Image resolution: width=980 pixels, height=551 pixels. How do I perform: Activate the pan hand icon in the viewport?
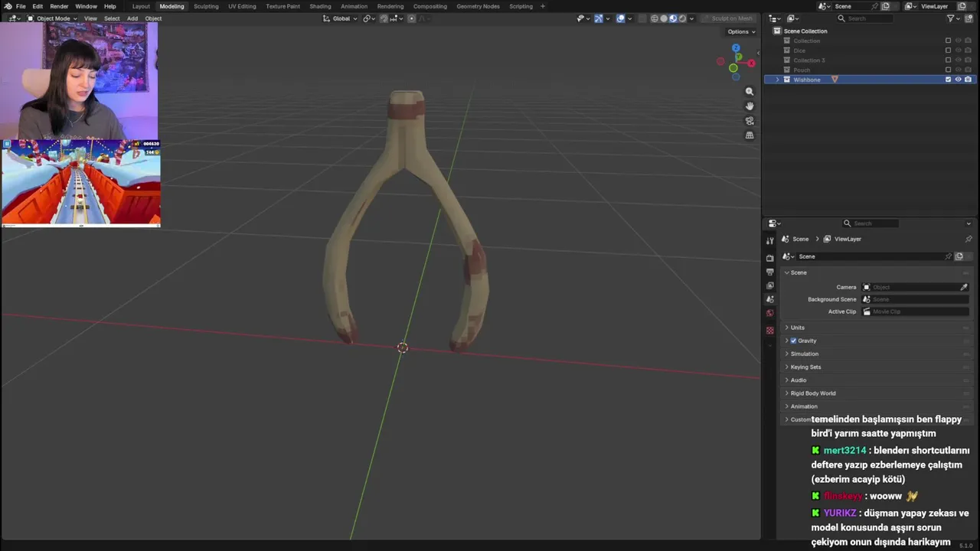(x=750, y=106)
